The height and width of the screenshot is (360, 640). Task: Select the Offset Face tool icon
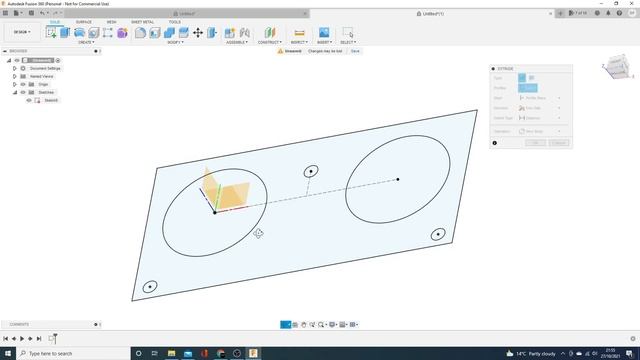click(184, 32)
